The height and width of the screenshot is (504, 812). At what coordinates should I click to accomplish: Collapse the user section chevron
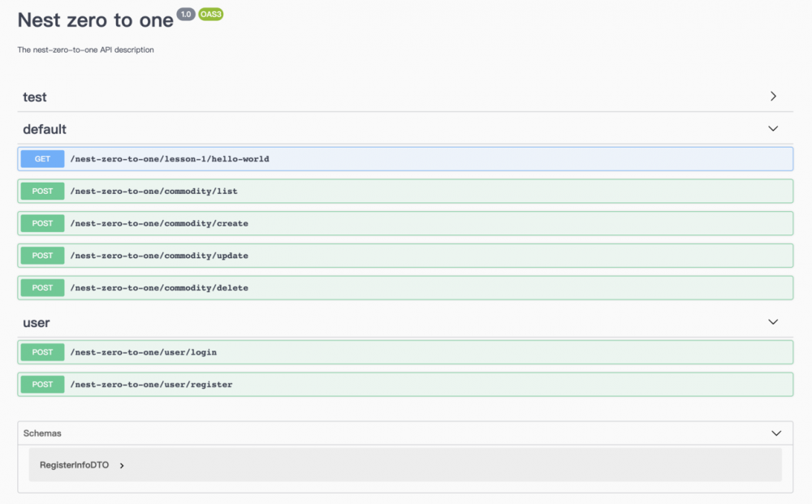(x=773, y=321)
